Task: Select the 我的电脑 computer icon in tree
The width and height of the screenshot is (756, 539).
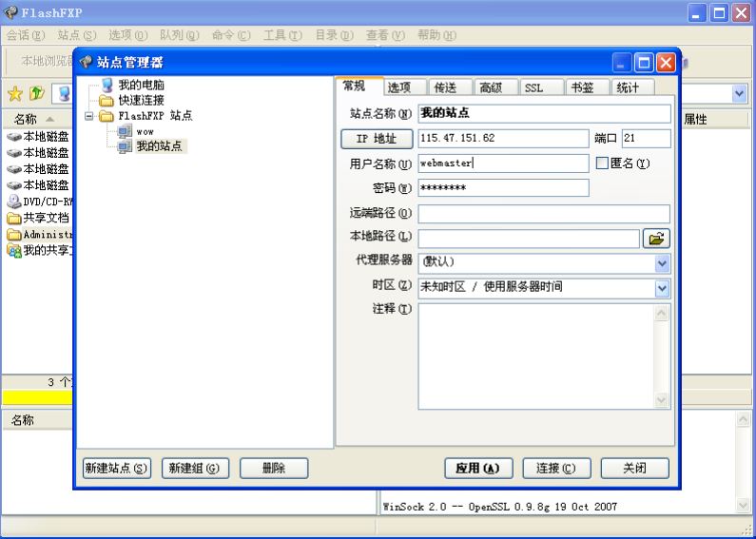Action: pyautogui.click(x=107, y=87)
